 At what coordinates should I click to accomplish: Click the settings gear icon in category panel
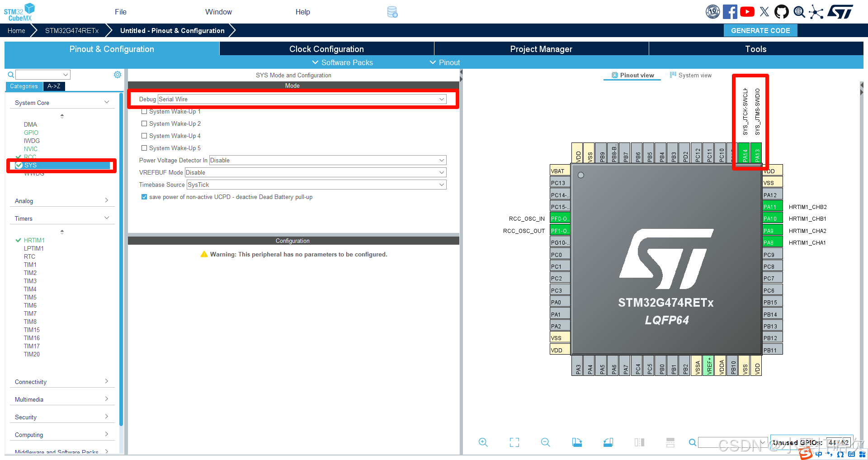118,75
